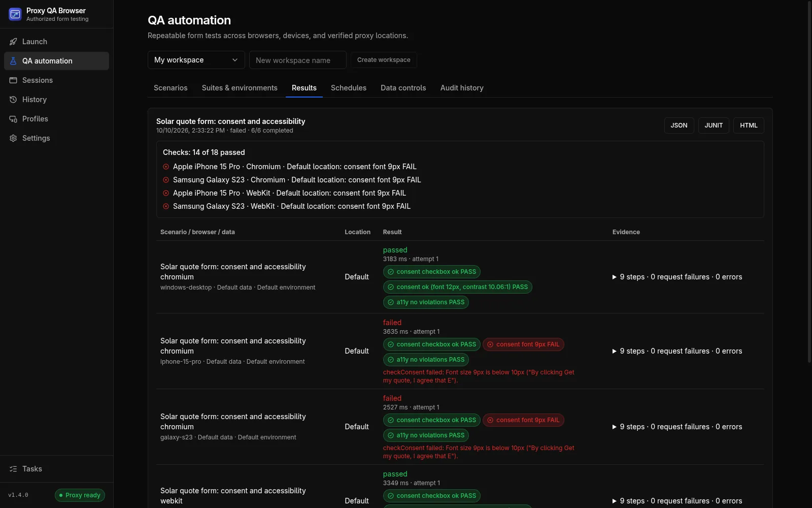
Task: Export results as HTML
Action: pos(749,125)
